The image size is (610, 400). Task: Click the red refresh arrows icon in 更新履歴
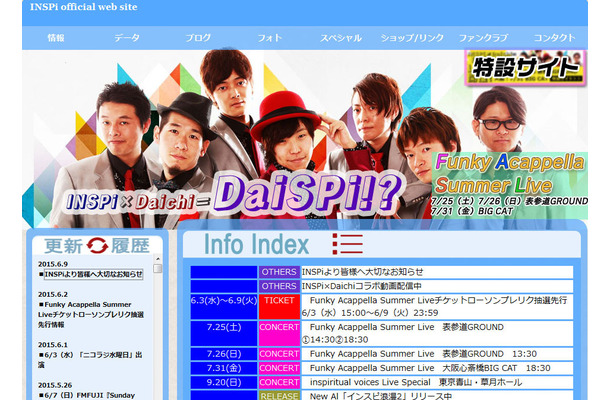click(97, 245)
